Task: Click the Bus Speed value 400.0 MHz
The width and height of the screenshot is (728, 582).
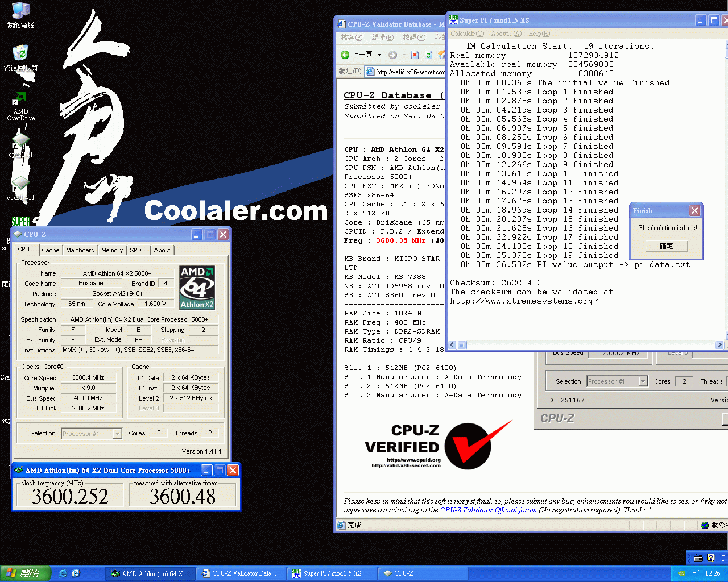Action: point(88,398)
